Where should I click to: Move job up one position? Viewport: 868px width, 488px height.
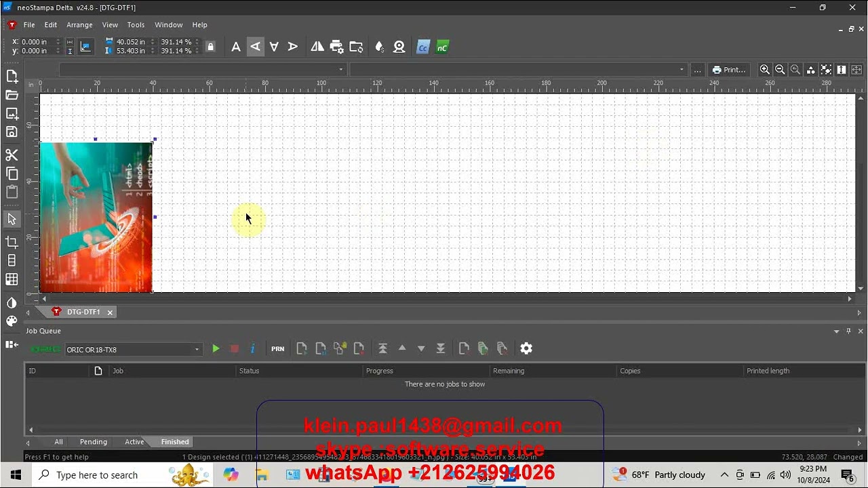click(x=402, y=348)
